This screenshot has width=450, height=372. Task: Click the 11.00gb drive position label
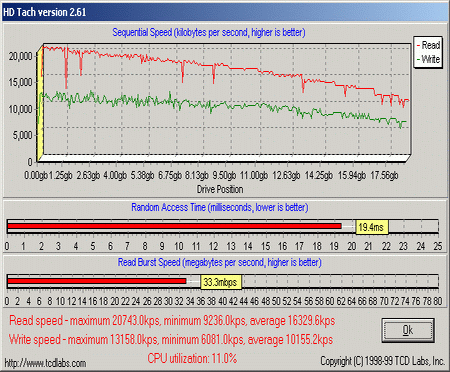[x=254, y=175]
